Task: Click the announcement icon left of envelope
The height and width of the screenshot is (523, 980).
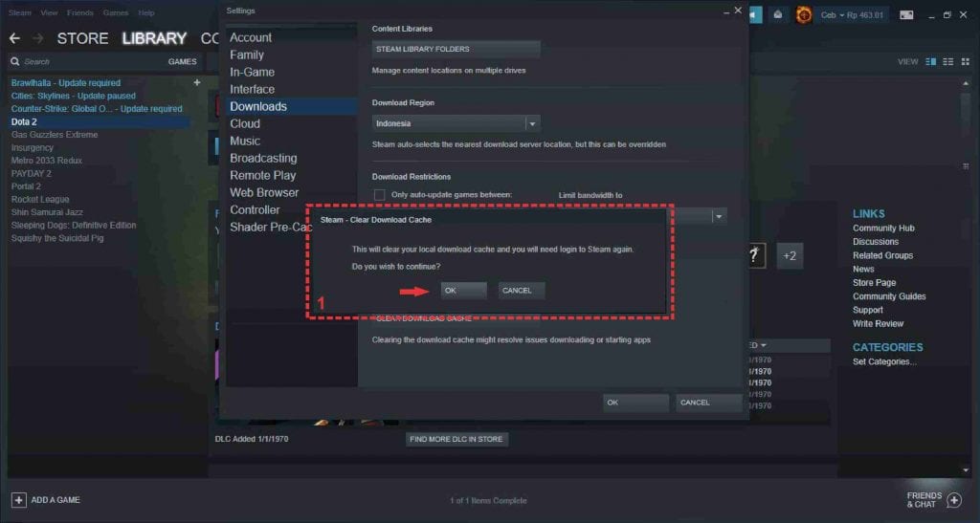Action: tap(756, 14)
